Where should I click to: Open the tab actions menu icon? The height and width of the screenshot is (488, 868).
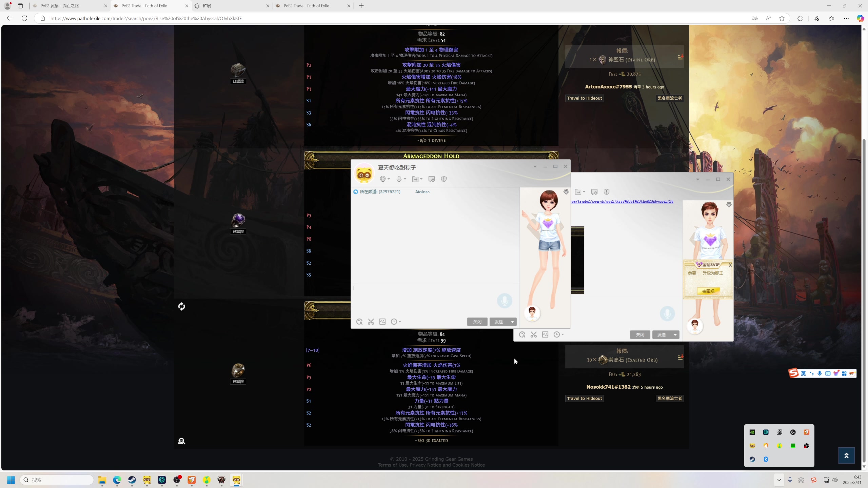pos(20,6)
